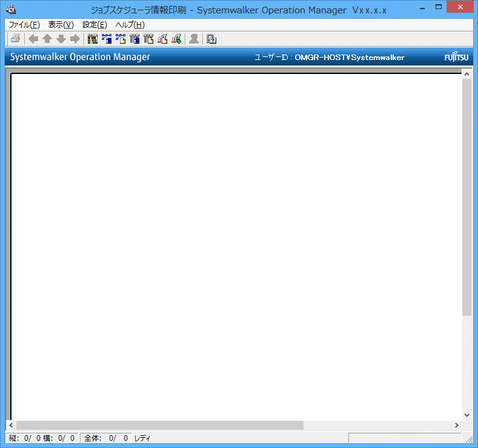Click the print icon in toolbar
Screen dimensions: 478x448
point(15,39)
